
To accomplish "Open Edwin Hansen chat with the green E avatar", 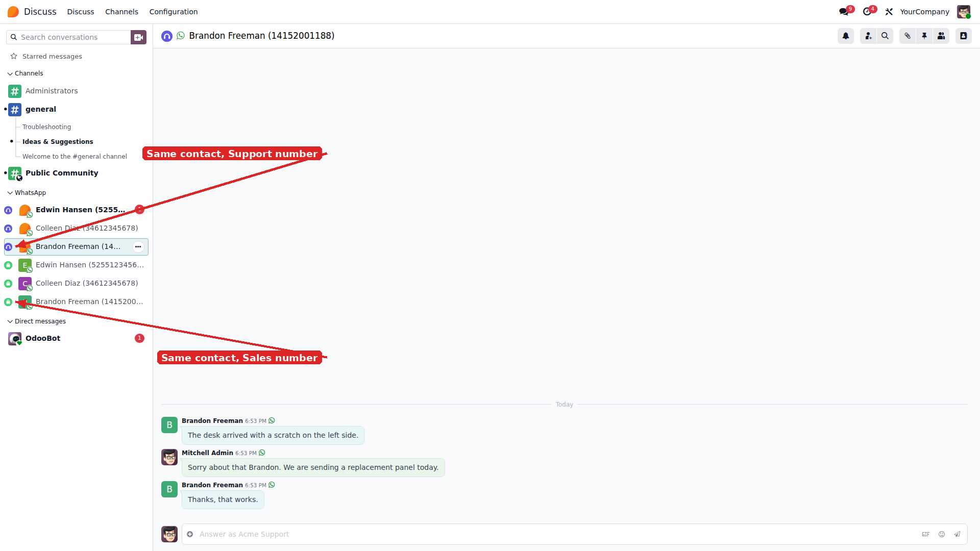I will tap(77, 265).
